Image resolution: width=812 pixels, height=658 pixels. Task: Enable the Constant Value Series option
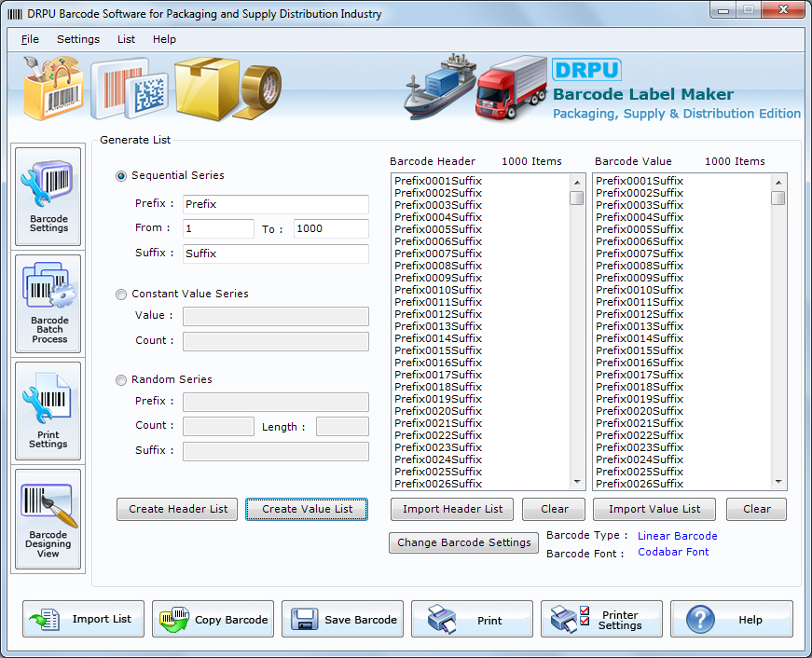point(121,294)
